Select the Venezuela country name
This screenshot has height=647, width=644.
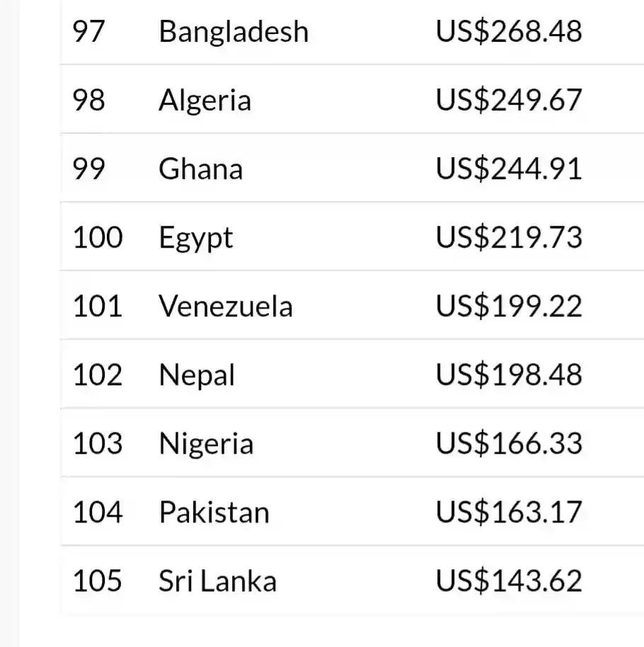[226, 307]
